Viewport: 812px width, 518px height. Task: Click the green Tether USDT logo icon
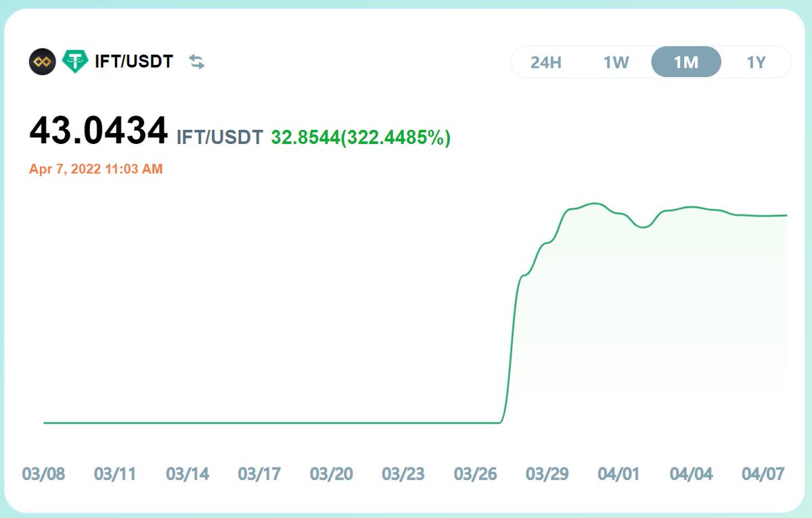tap(75, 62)
